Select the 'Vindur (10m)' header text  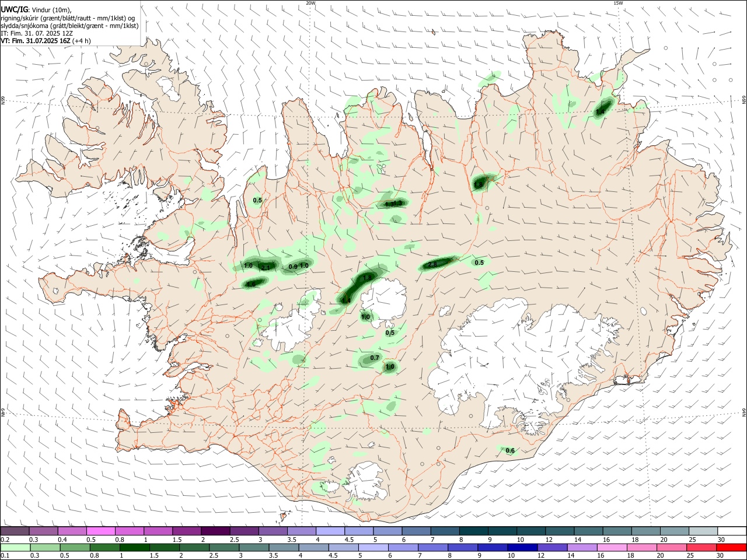click(52, 10)
